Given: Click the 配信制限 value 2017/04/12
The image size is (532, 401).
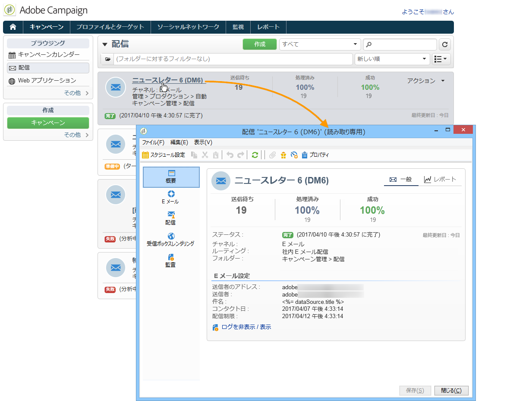Looking at the screenshot, I should pos(313,316).
